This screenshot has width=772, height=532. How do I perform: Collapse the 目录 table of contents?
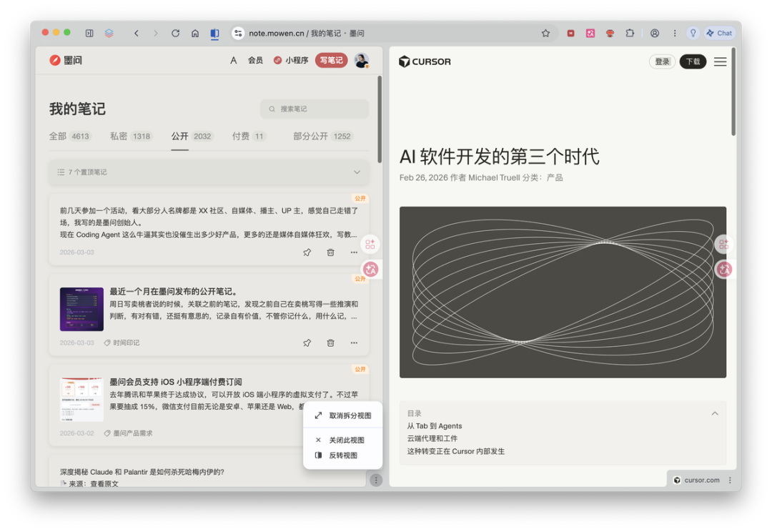tap(715, 413)
